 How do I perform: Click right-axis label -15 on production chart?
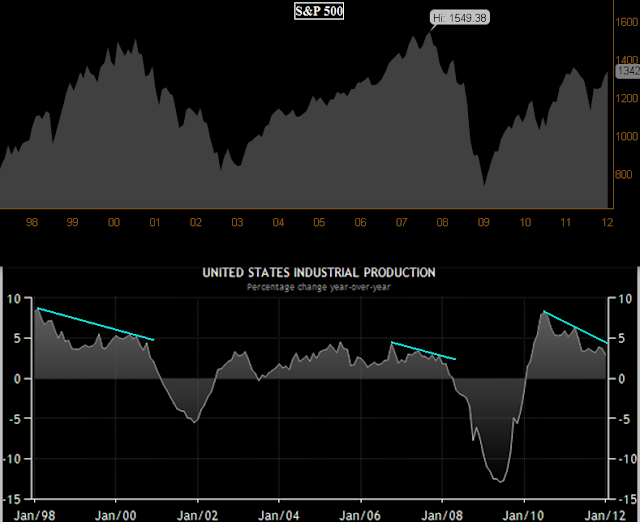click(x=628, y=499)
